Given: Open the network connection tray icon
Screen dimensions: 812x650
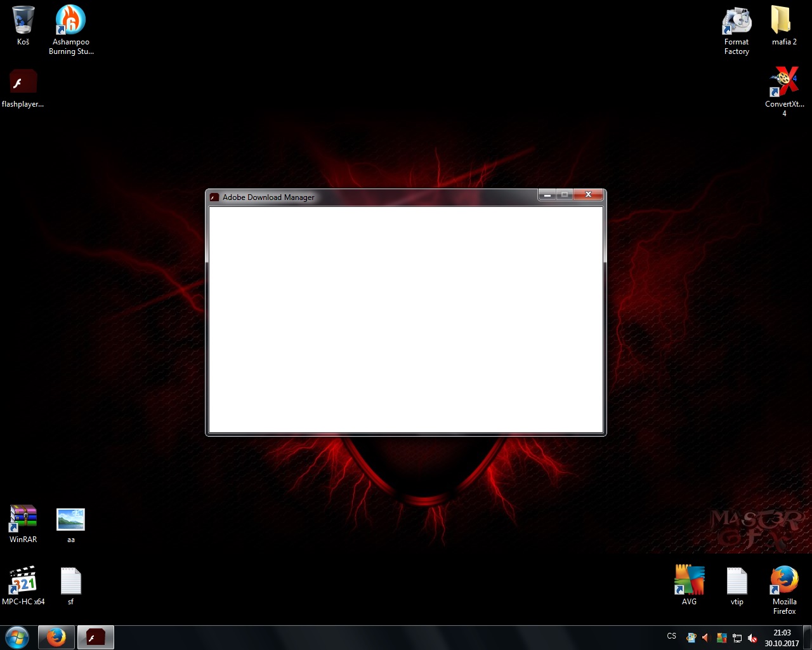Looking at the screenshot, I should (x=737, y=638).
